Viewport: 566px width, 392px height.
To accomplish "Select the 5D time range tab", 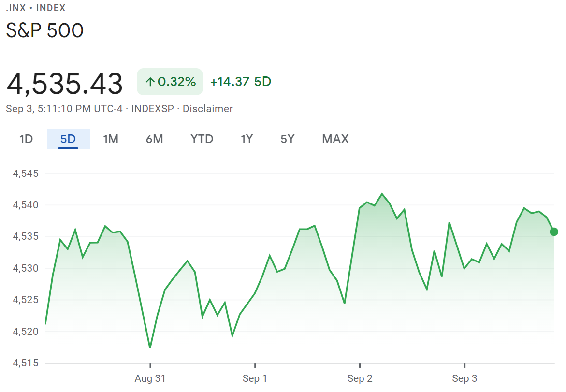I will tap(68, 139).
